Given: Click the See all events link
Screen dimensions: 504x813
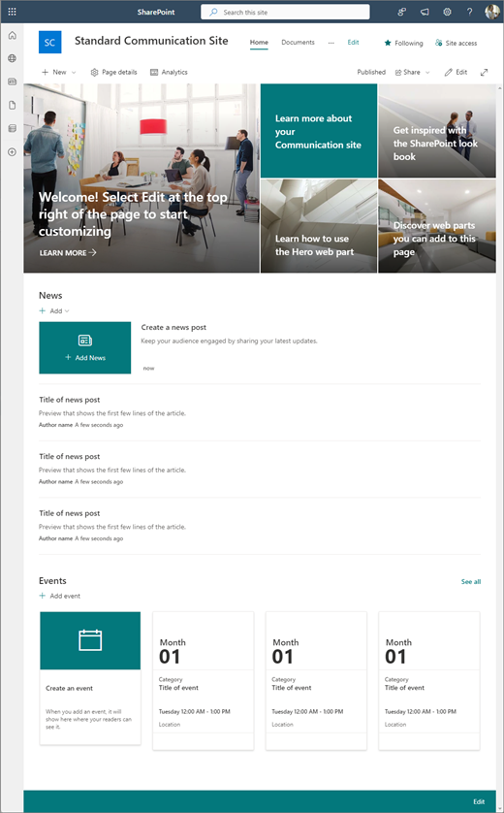Looking at the screenshot, I should point(471,582).
